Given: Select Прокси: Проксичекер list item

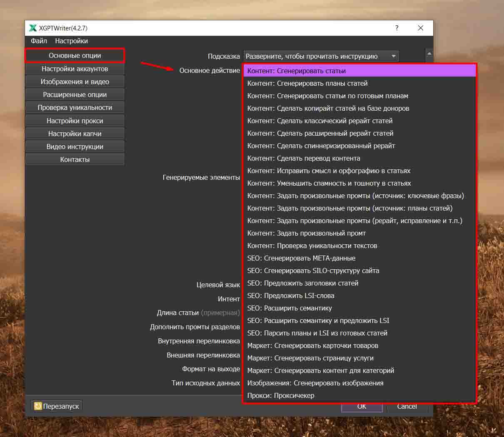Looking at the screenshot, I should click(281, 395).
